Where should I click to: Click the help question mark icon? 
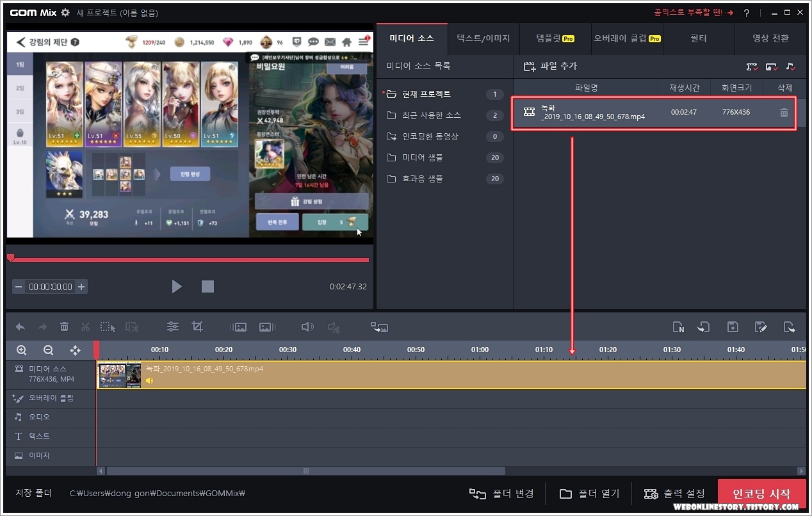747,13
